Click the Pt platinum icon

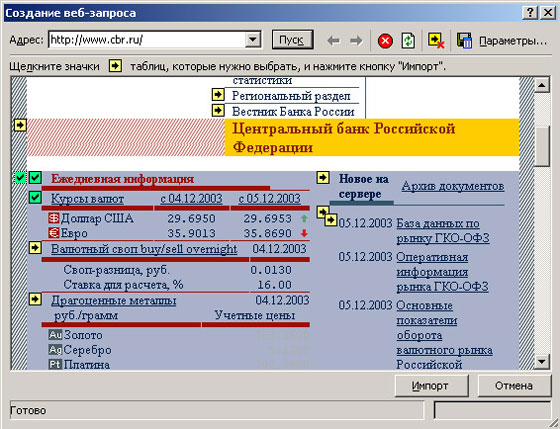pyautogui.click(x=55, y=364)
